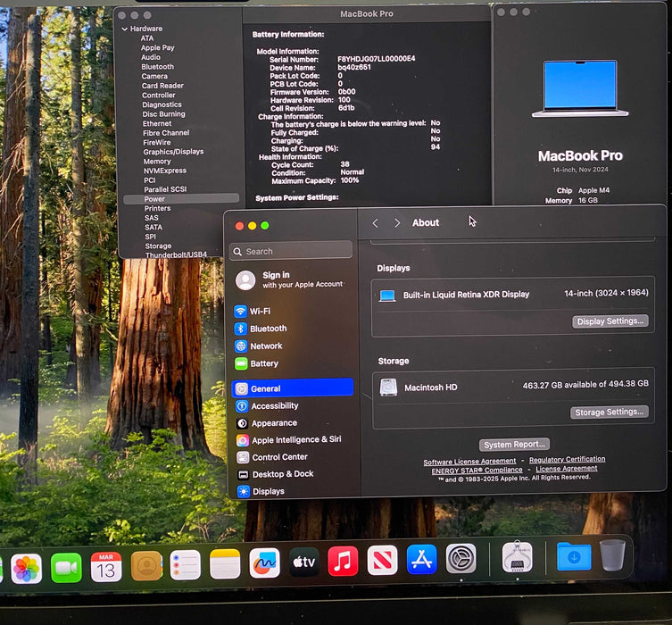Go forward in System Settings
This screenshot has width=672, height=625.
click(397, 223)
